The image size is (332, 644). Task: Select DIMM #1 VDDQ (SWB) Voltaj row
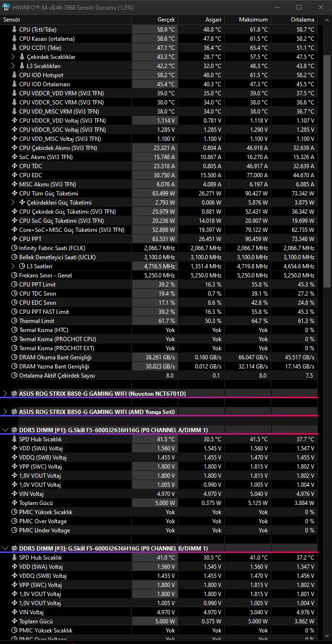point(159,457)
